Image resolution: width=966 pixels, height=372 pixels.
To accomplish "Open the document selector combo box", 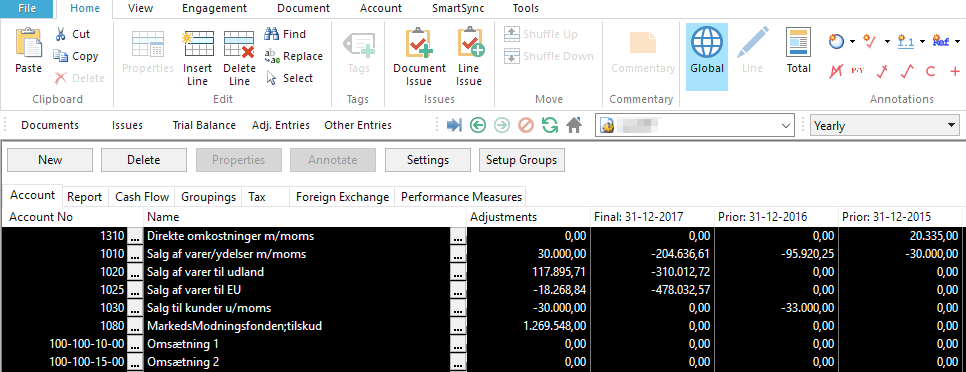I will (694, 126).
